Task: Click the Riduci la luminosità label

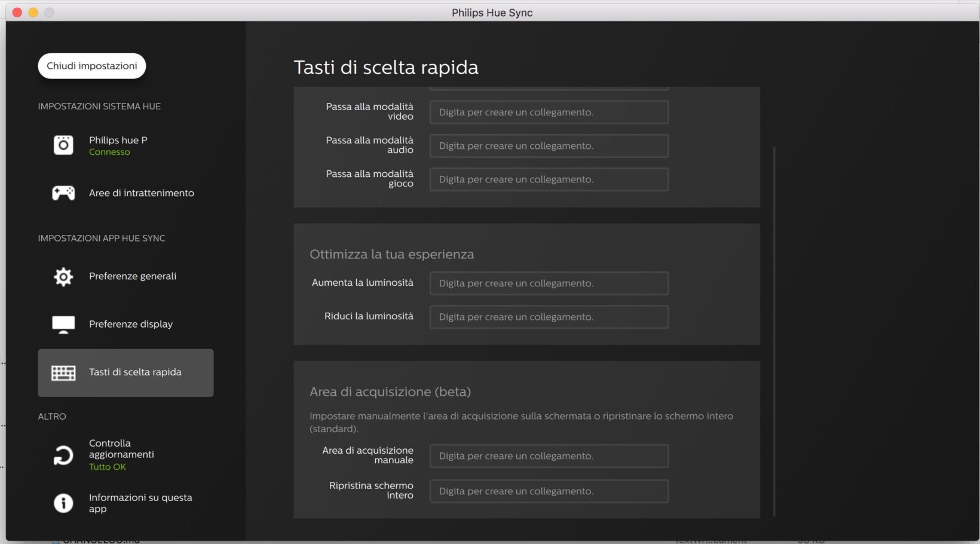Action: click(x=369, y=316)
